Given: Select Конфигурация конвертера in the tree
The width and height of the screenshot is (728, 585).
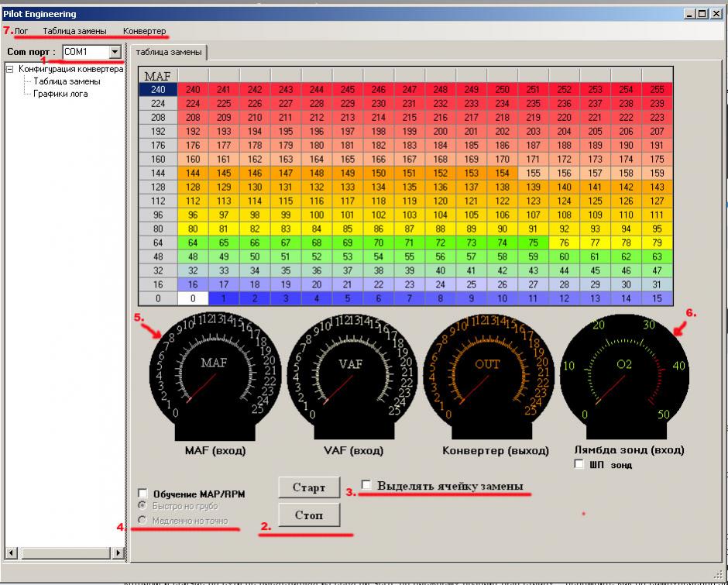Looking at the screenshot, I should click(70, 69).
